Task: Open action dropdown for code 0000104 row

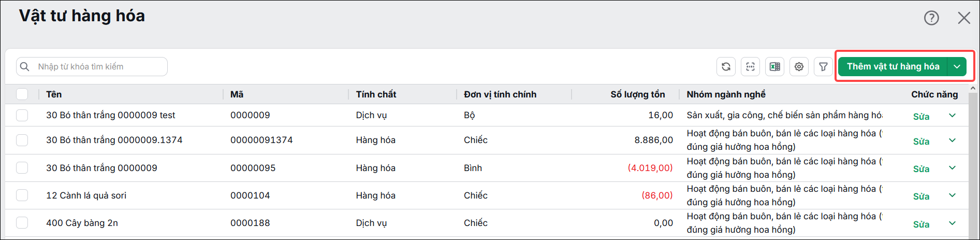Action: pos(952,195)
